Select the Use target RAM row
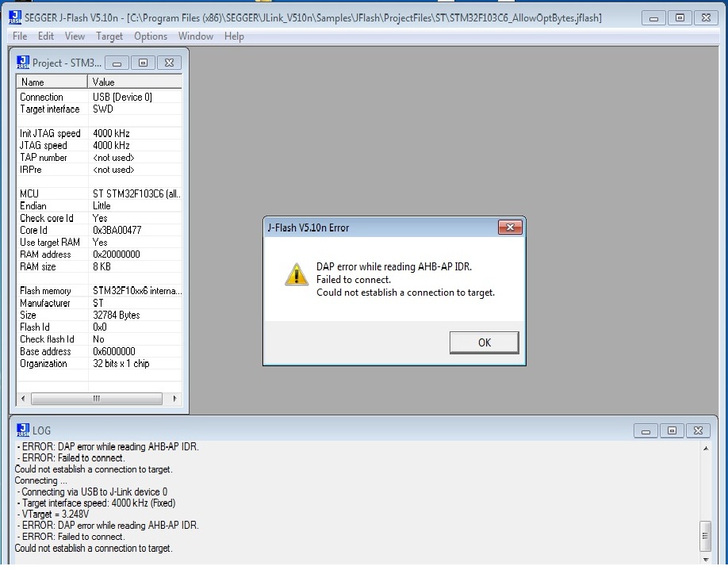Image resolution: width=728 pixels, height=570 pixels. [x=99, y=243]
